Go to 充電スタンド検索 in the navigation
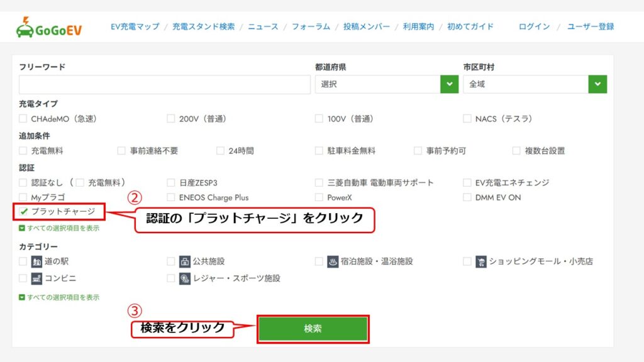 203,26
